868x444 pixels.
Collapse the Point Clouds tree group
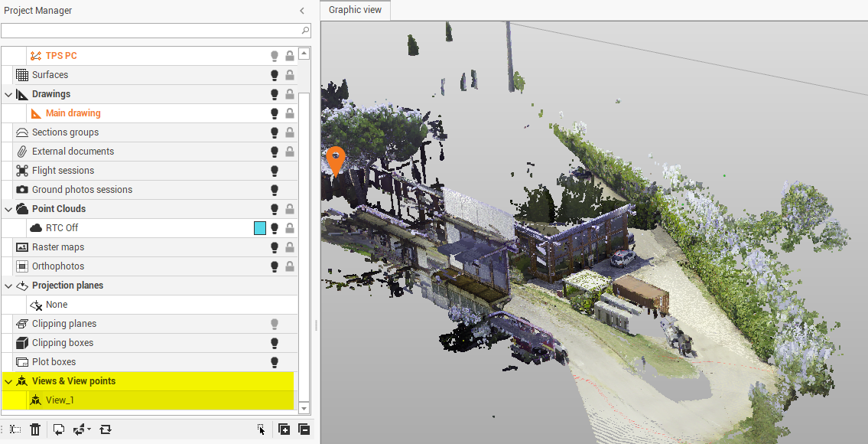8,209
